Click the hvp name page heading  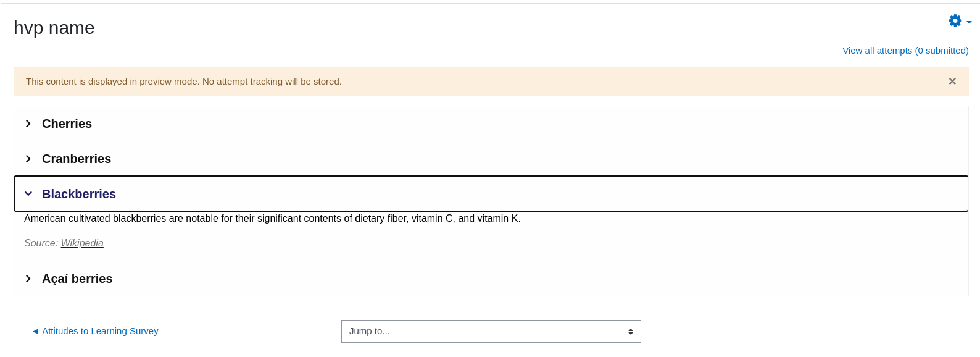tap(54, 28)
